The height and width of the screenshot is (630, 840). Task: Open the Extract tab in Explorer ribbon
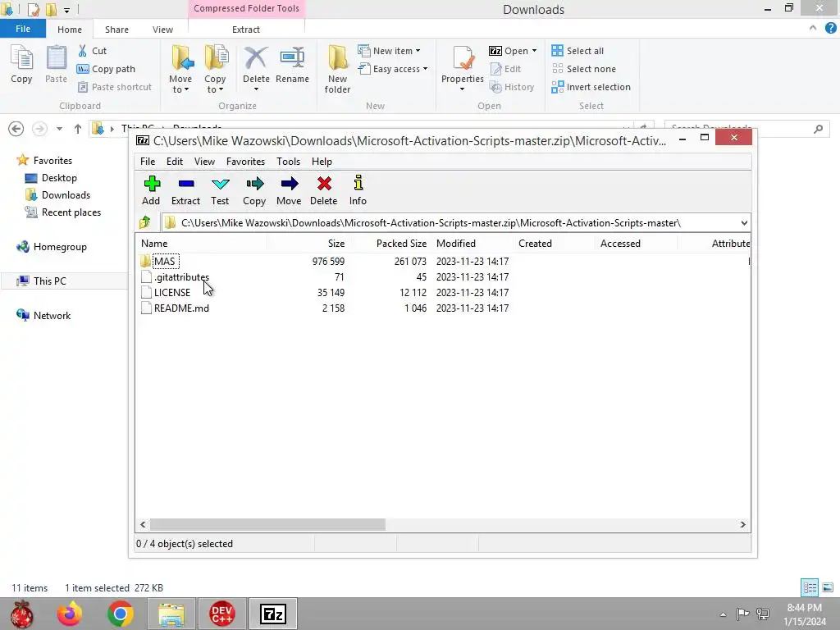246,30
